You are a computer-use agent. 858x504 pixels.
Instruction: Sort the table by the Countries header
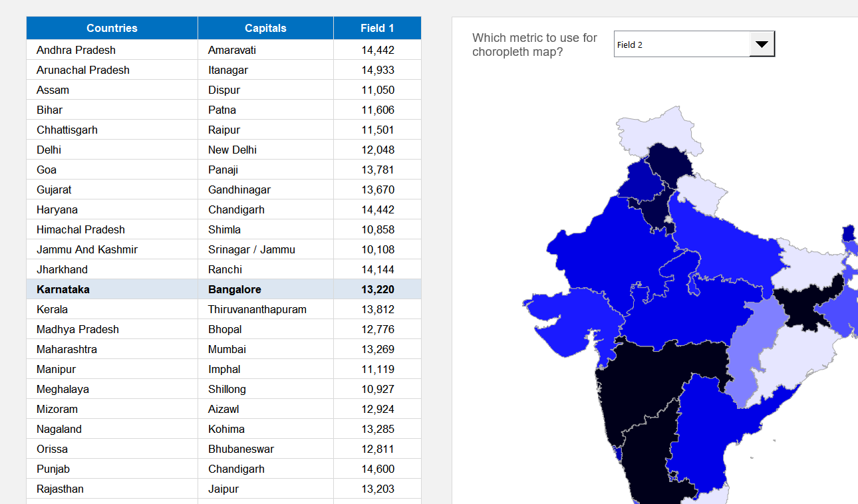[x=111, y=28]
